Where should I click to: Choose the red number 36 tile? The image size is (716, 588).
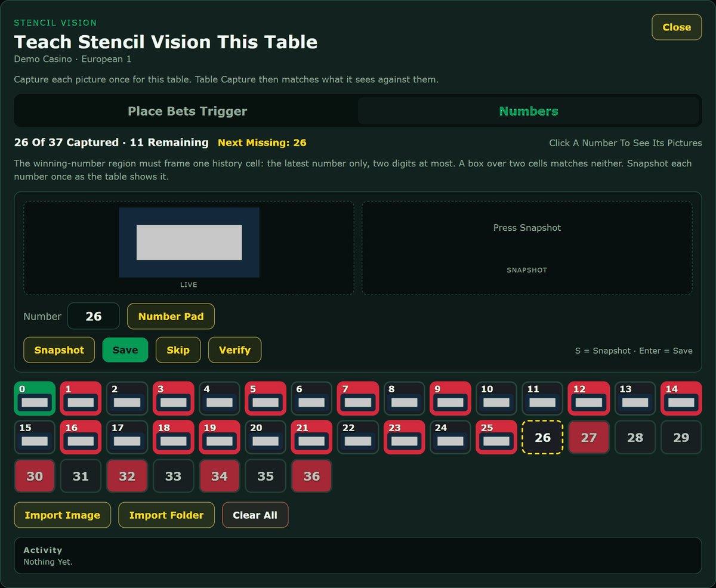(x=311, y=476)
